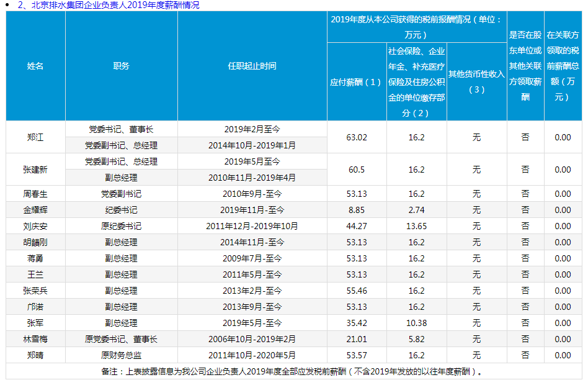Image resolution: width=588 pixels, height=385 pixels.
Task: Select the name cell 王兰
Action: 35,275
